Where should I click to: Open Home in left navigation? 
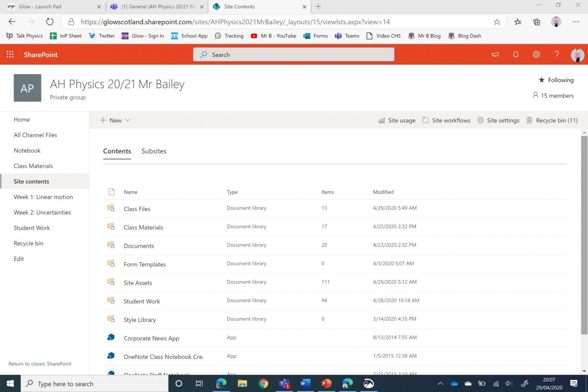(22, 119)
